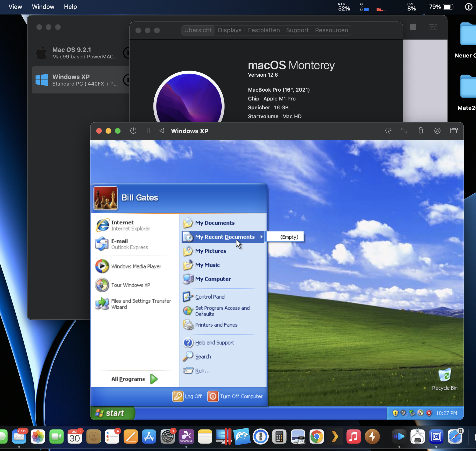Image resolution: width=476 pixels, height=451 pixels.
Task: Open Control Panel in Start menu
Action: coord(210,297)
